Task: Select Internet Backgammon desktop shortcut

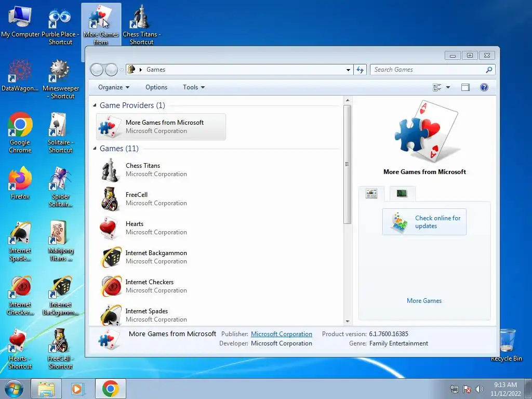Action: point(60,295)
